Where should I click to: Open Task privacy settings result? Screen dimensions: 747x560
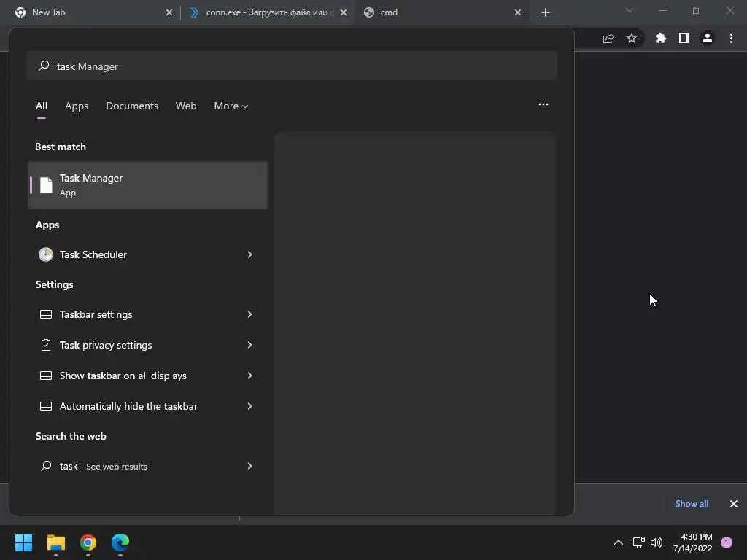click(x=147, y=345)
